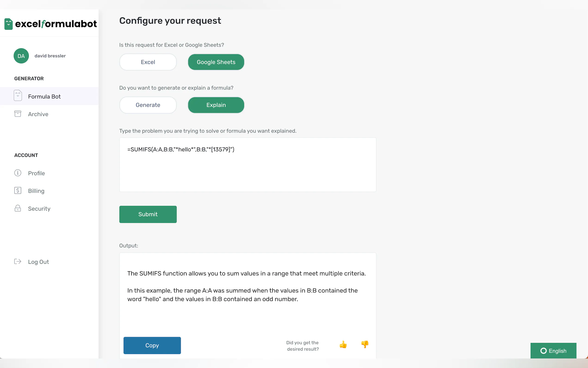Click the Billing dollar icon
Screen dimensions: 588x368
(18, 190)
